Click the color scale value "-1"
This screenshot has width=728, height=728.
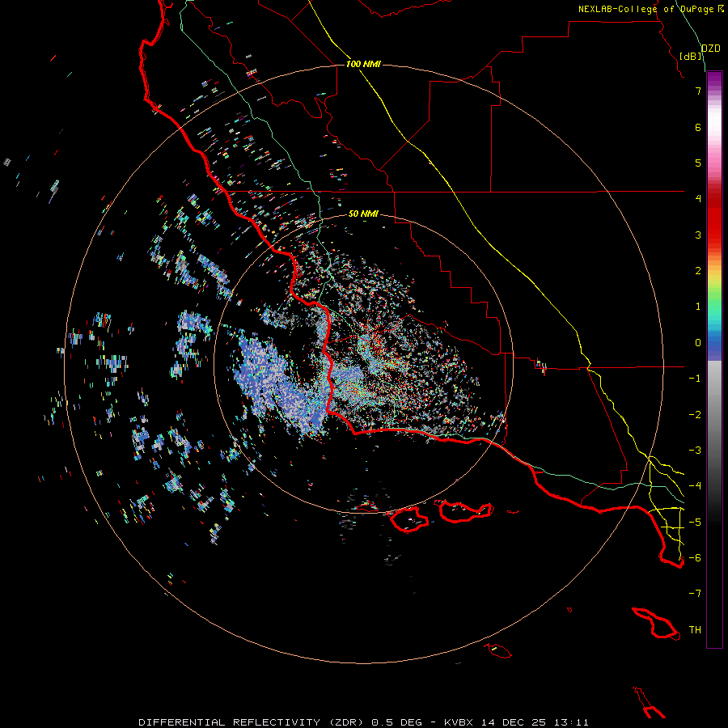695,379
